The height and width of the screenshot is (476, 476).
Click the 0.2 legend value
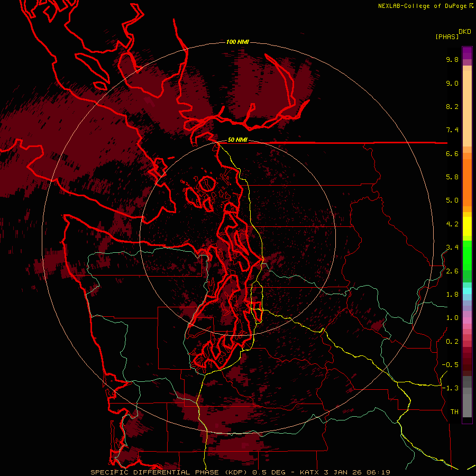click(x=452, y=342)
